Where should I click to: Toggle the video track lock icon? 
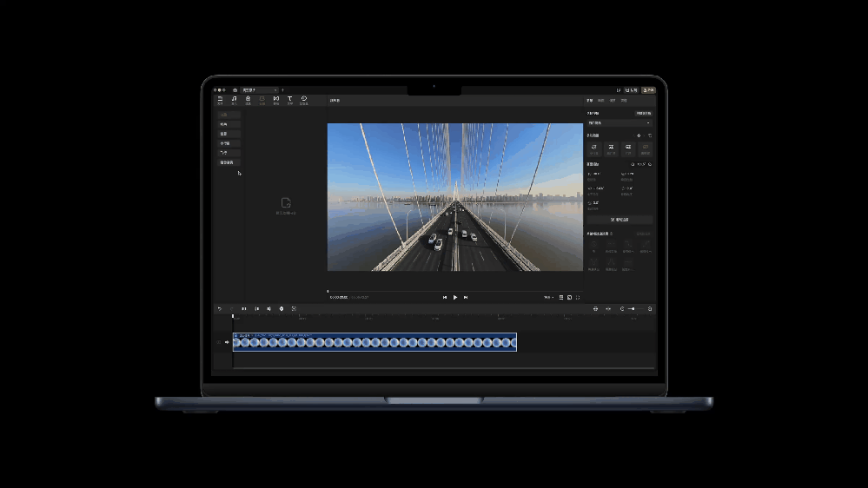pos(219,342)
